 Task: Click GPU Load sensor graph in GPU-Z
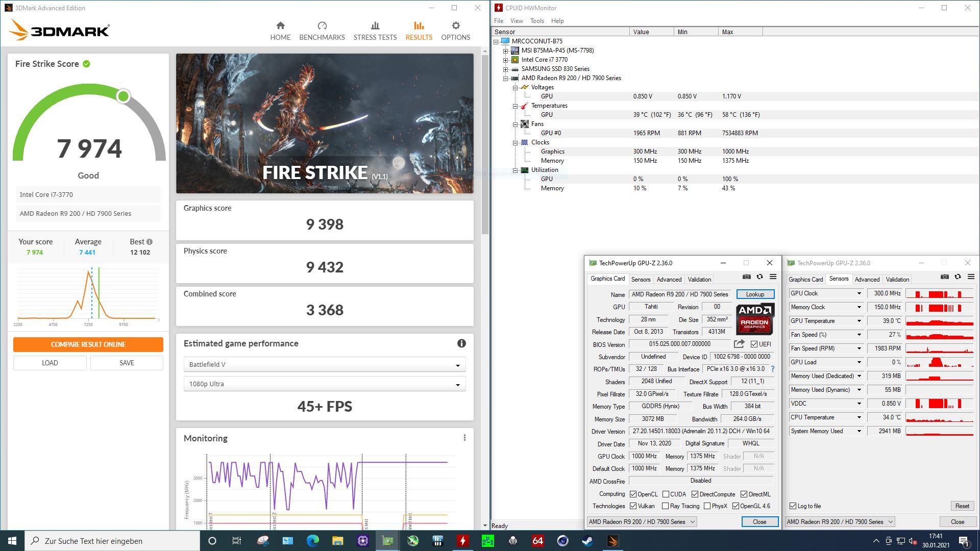pyautogui.click(x=940, y=362)
